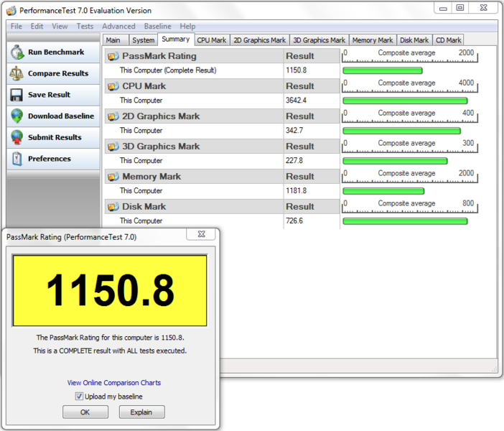Click the Memory Mark green result bar
504x431 pixels.
pos(383,191)
